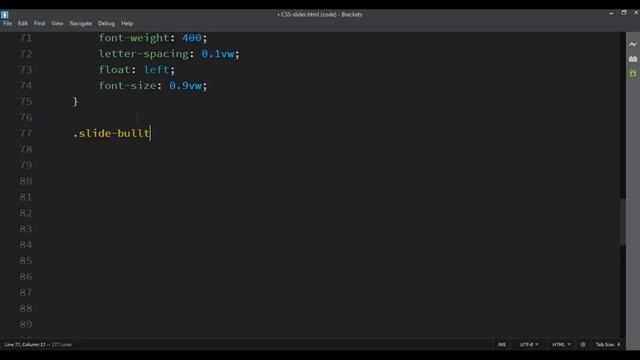The height and width of the screenshot is (360, 640).
Task: Click the vertical scrollbar thumb of the editor
Action: tap(623, 222)
